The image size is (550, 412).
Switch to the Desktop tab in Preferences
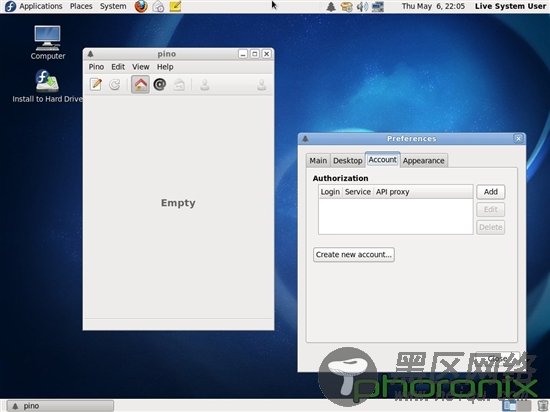(x=348, y=161)
